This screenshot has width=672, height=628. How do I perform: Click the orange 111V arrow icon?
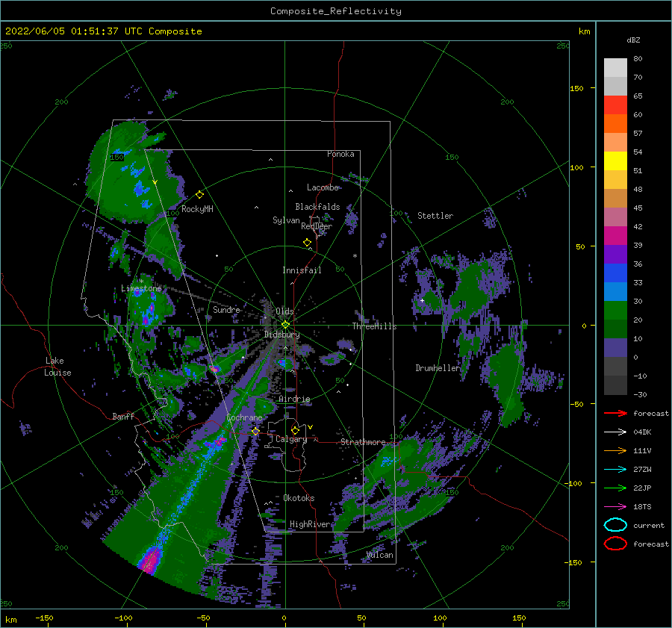[x=615, y=450]
